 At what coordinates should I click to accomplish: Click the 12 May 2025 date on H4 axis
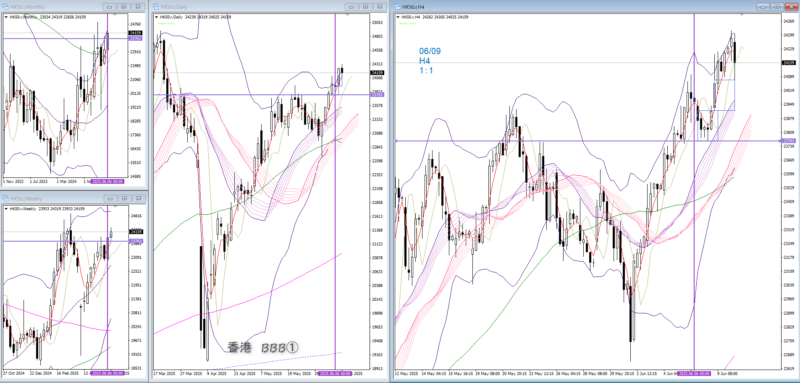click(x=405, y=373)
